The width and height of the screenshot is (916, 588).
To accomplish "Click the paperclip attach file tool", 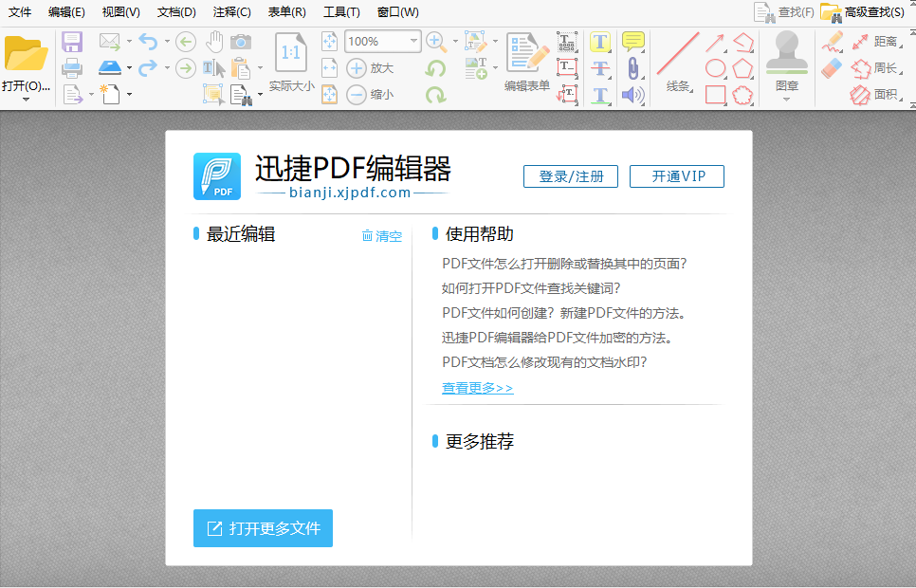I will pos(633,67).
